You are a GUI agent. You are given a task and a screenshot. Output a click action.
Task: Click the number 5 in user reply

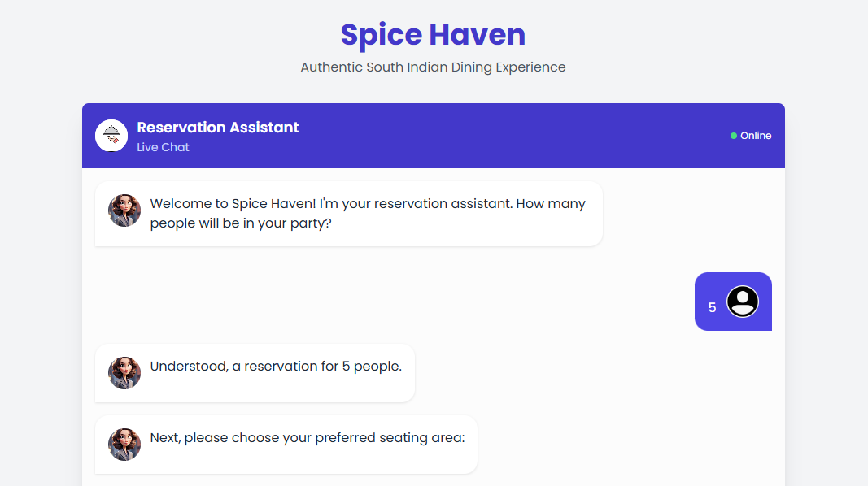pyautogui.click(x=712, y=307)
